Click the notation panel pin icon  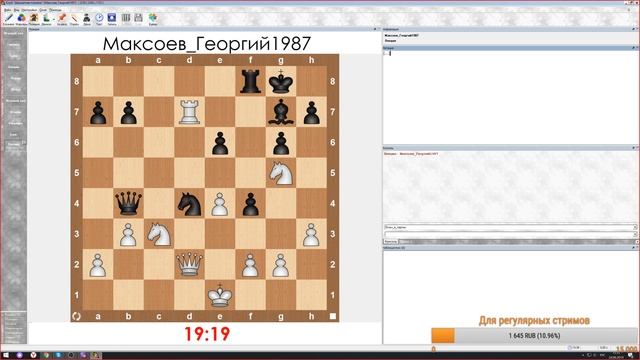click(x=633, y=48)
